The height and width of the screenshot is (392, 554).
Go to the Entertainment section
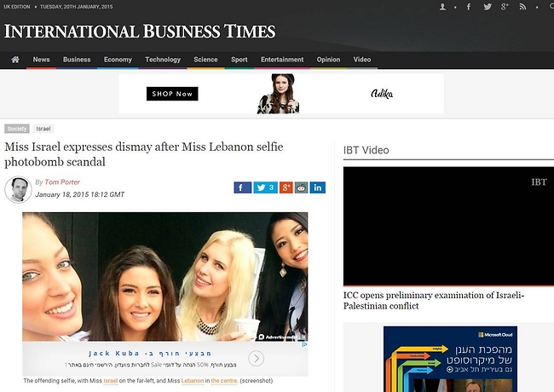pos(282,60)
